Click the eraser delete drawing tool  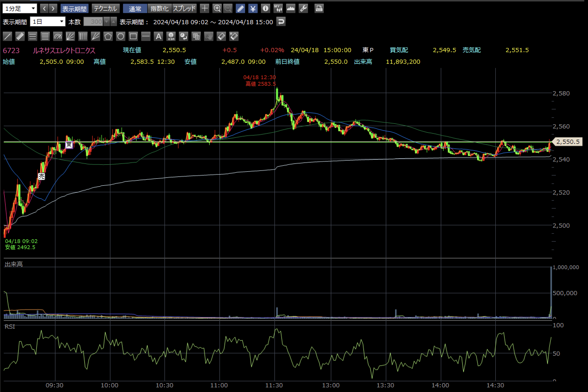coord(222,37)
